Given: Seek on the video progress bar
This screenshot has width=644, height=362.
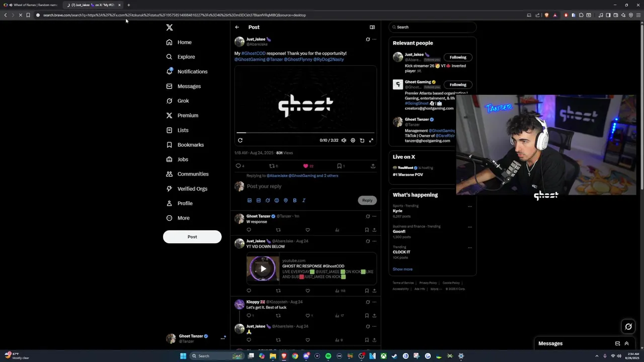Looking at the screenshot, I should 305,133.
